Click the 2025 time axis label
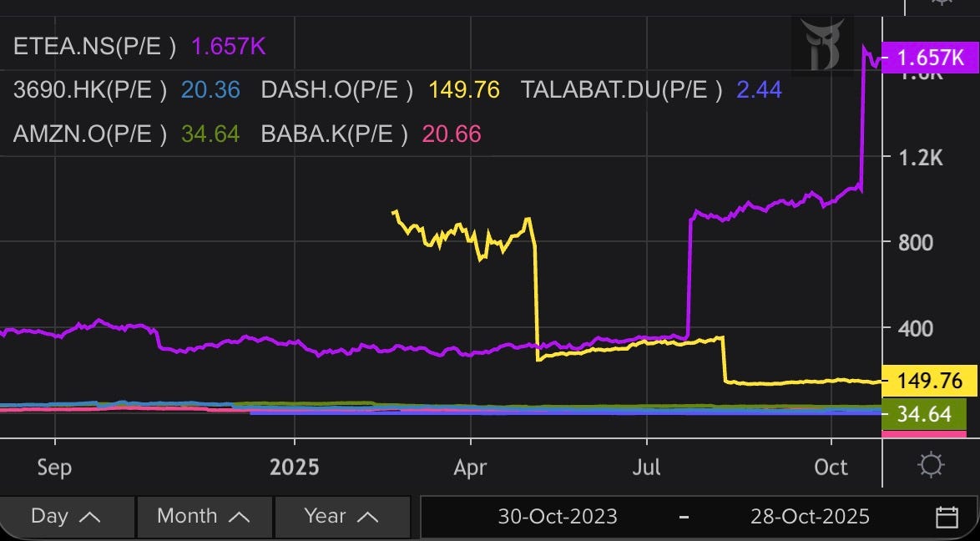 (295, 468)
